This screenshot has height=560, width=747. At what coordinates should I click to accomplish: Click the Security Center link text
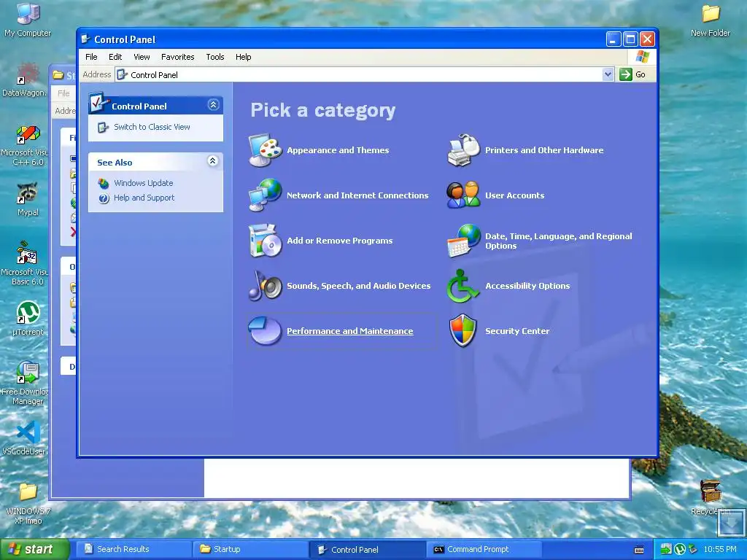click(x=517, y=331)
